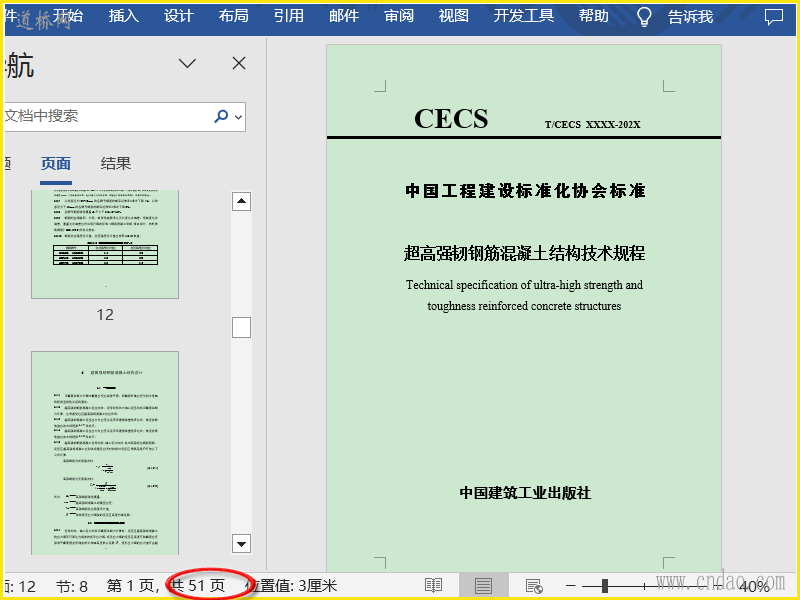Click the zoom out minus button
The width and height of the screenshot is (800, 600).
(571, 586)
